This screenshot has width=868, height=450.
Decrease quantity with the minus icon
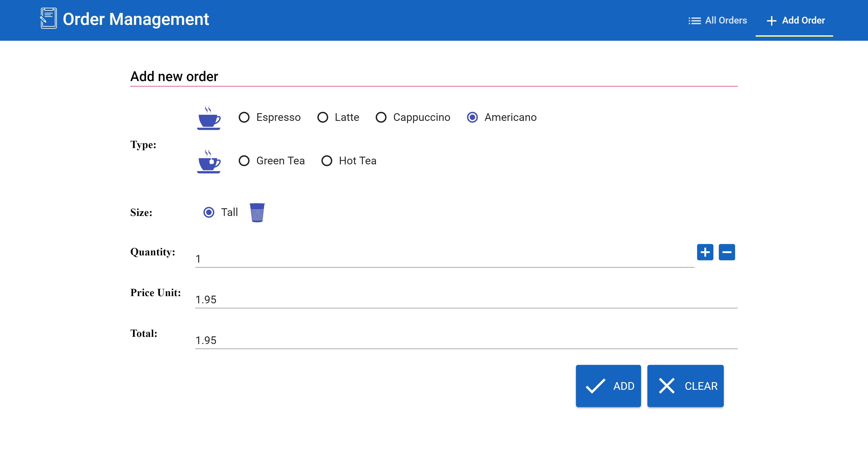point(726,252)
